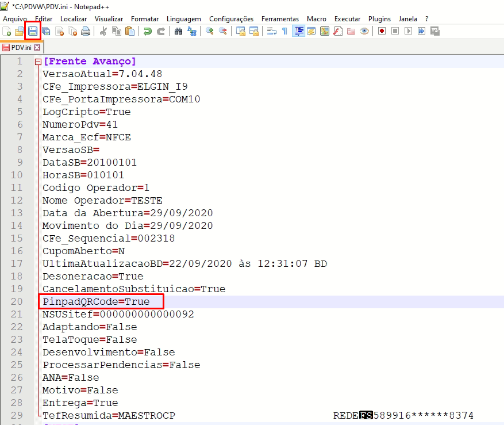The height and width of the screenshot is (425, 504).
Task: Stop macro recording
Action: 395,31
